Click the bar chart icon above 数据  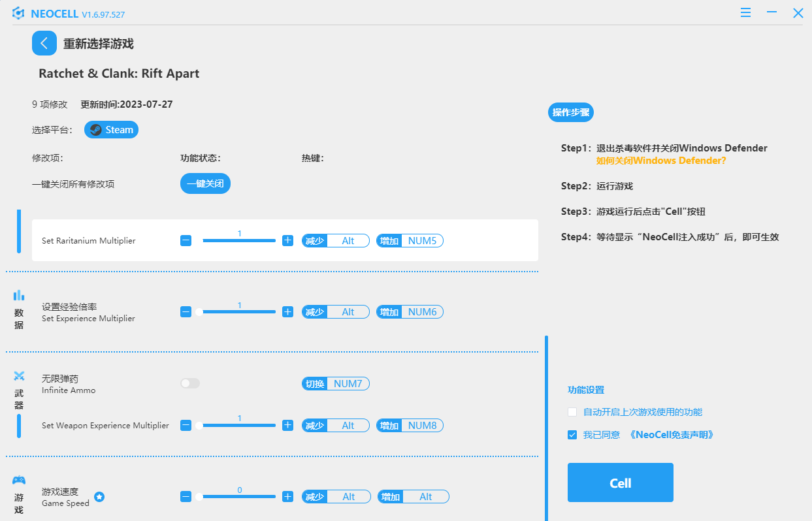point(19,295)
